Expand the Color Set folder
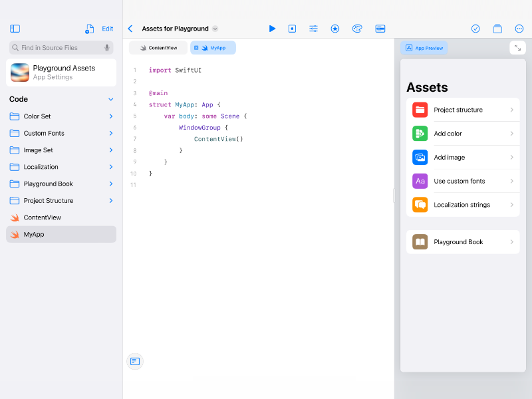 (x=111, y=116)
